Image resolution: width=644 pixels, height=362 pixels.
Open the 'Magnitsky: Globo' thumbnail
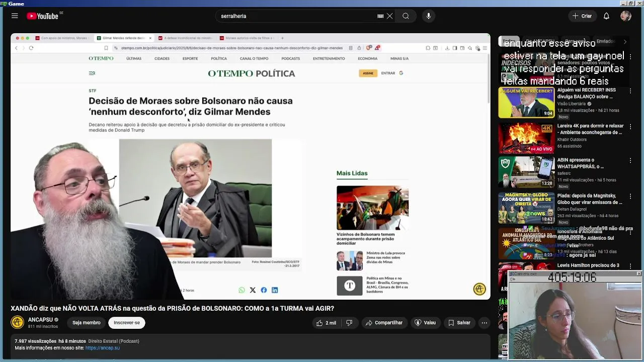[x=526, y=208]
